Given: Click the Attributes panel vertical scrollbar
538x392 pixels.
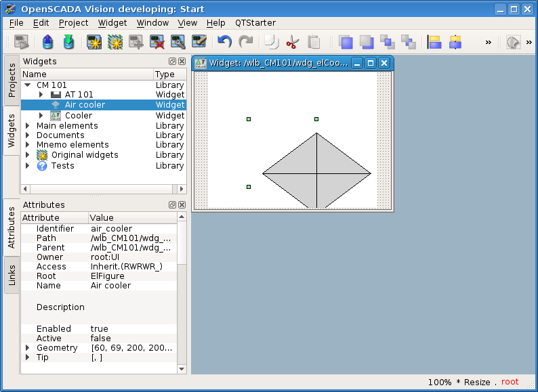Looking at the screenshot, I should tap(182, 291).
